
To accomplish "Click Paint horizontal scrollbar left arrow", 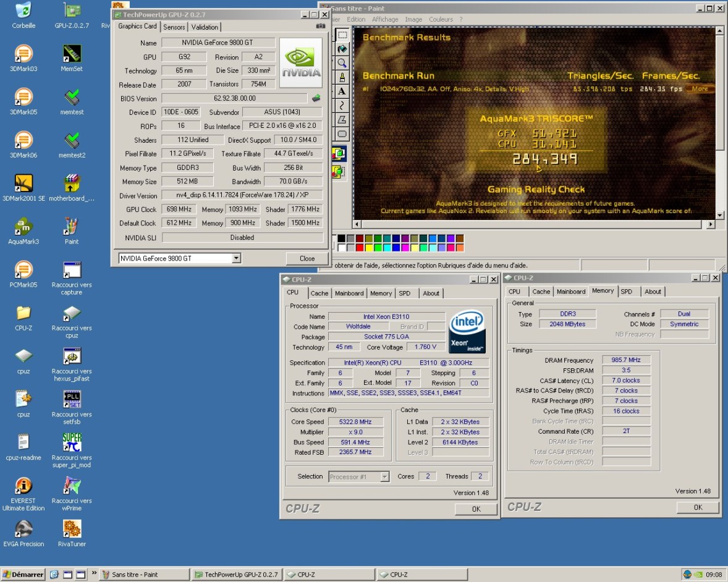I will click(x=357, y=224).
